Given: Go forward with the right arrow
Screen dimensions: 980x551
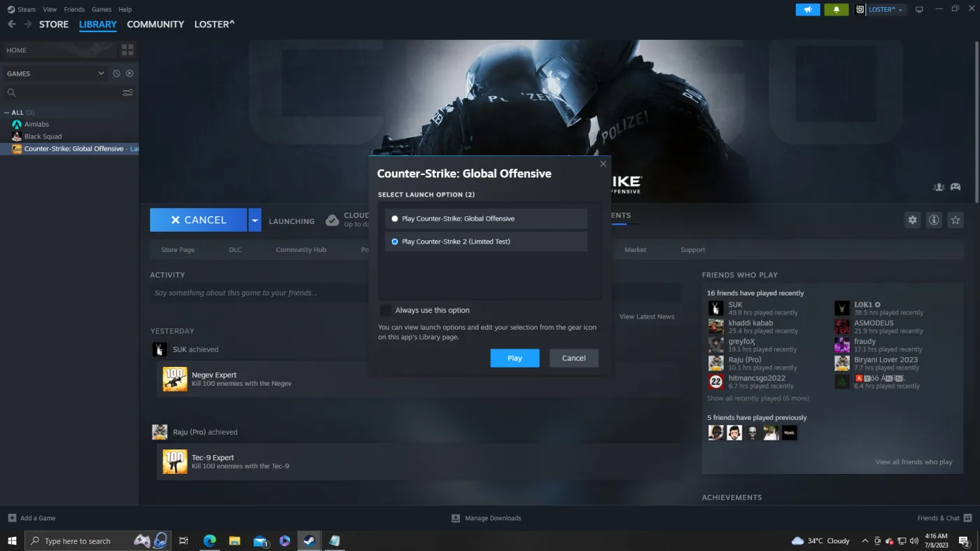Looking at the screenshot, I should (28, 24).
